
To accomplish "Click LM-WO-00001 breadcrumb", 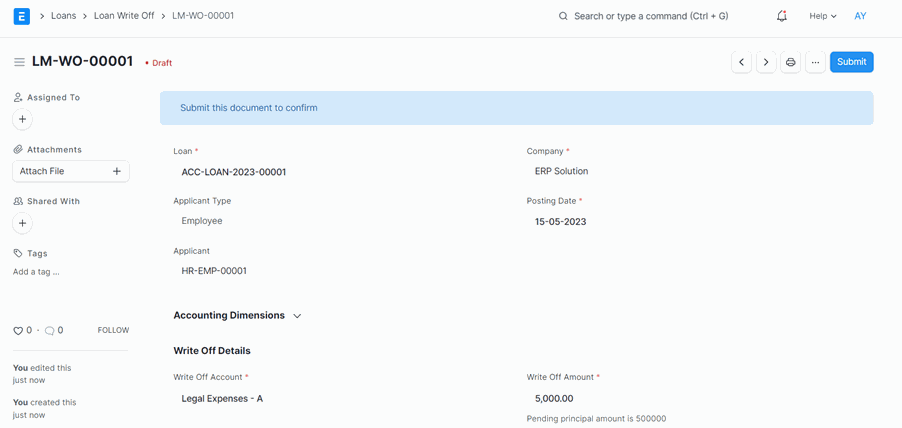I will (x=203, y=16).
